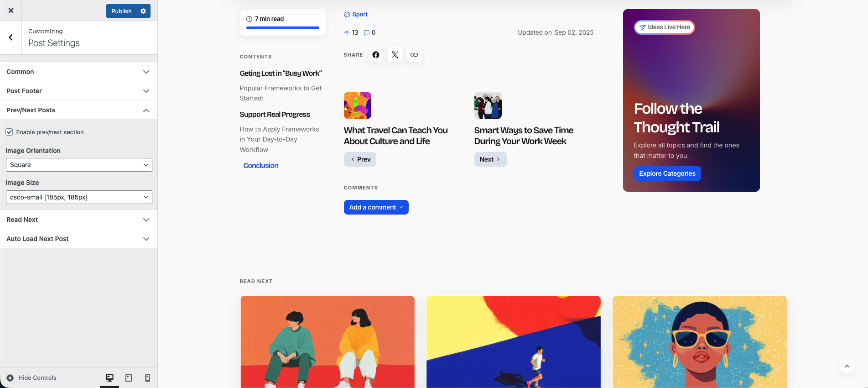The width and height of the screenshot is (868, 388).
Task: Expand the Read Next section
Action: [78, 220]
